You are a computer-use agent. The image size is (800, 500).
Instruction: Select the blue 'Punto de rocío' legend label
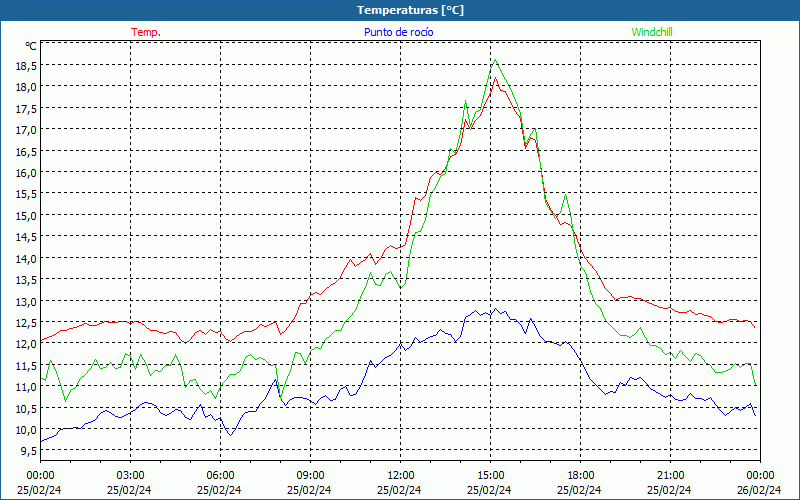point(398,32)
